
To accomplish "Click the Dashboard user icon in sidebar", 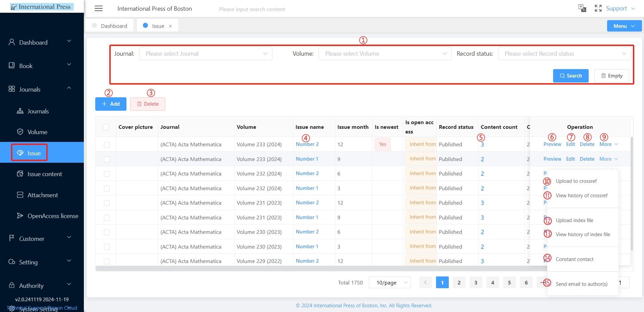I will point(12,42).
